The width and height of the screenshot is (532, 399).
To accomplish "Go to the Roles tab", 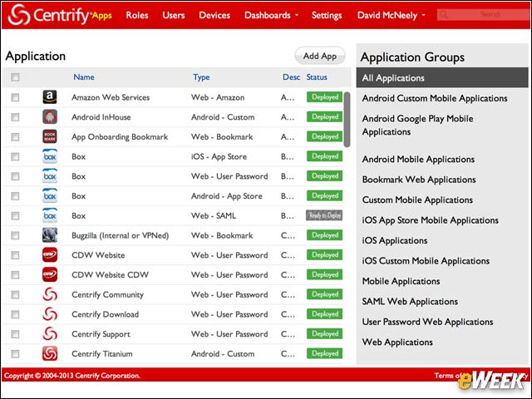I will pos(137,15).
